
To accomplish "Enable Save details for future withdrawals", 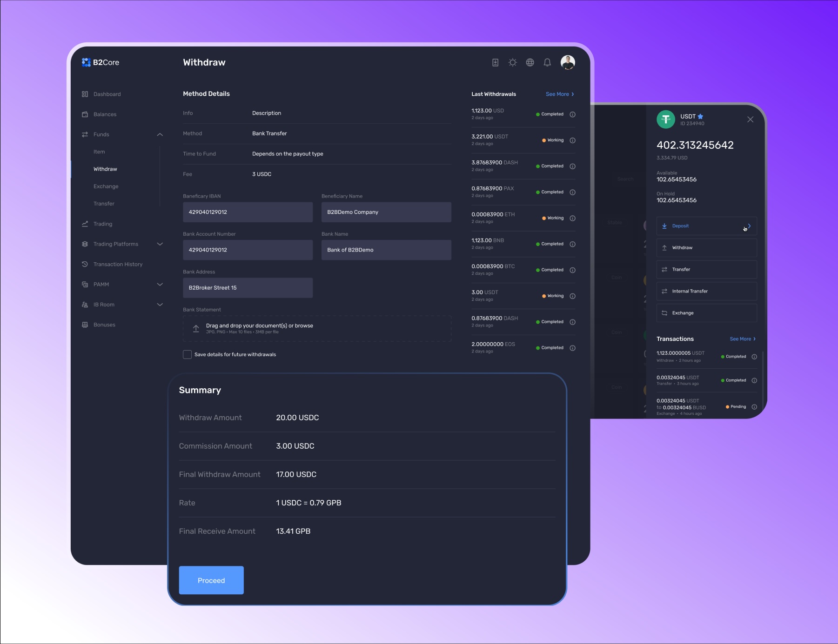I will click(188, 354).
